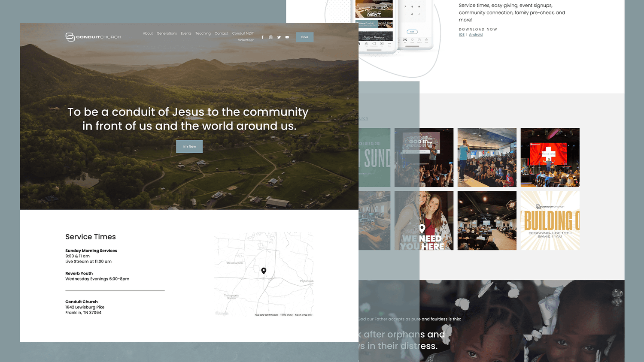The width and height of the screenshot is (644, 362).
Task: Click the I'm New button
Action: (x=189, y=146)
